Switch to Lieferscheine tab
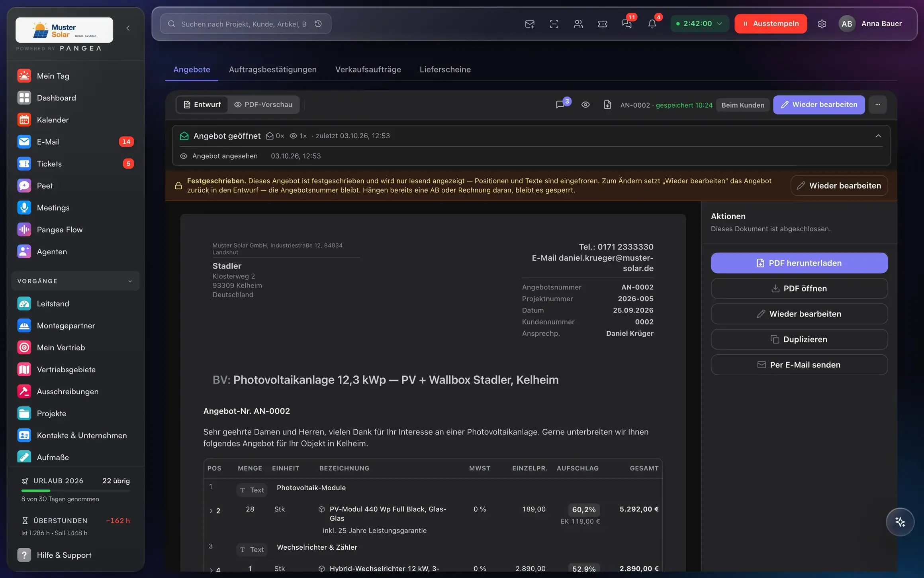The height and width of the screenshot is (578, 924). pyautogui.click(x=445, y=69)
